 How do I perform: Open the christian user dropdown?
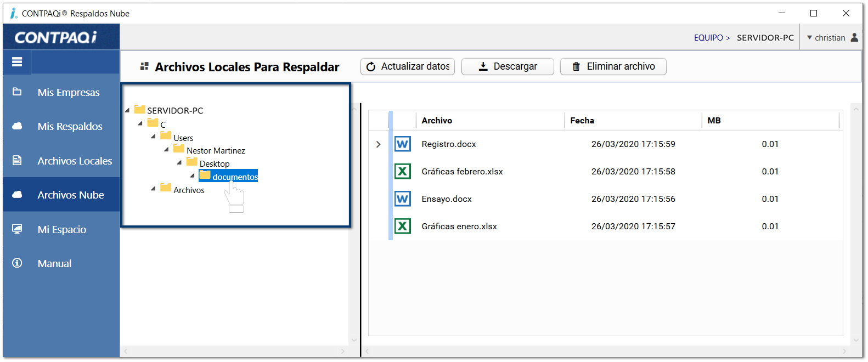(x=826, y=38)
